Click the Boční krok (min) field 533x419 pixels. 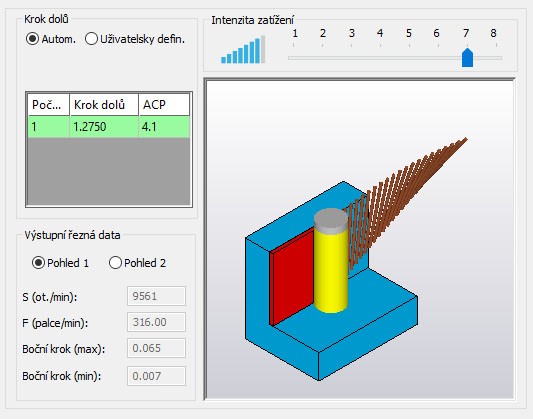point(156,376)
